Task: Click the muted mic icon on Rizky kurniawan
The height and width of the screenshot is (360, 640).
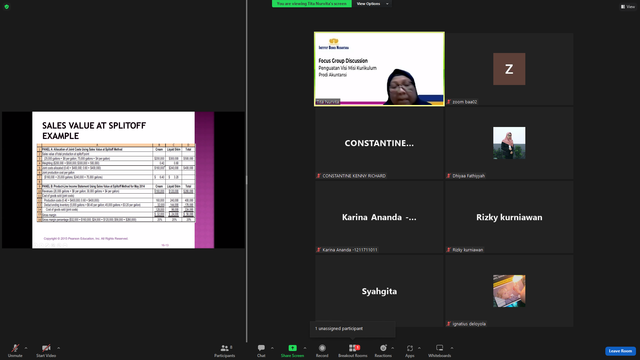Action: (449, 250)
